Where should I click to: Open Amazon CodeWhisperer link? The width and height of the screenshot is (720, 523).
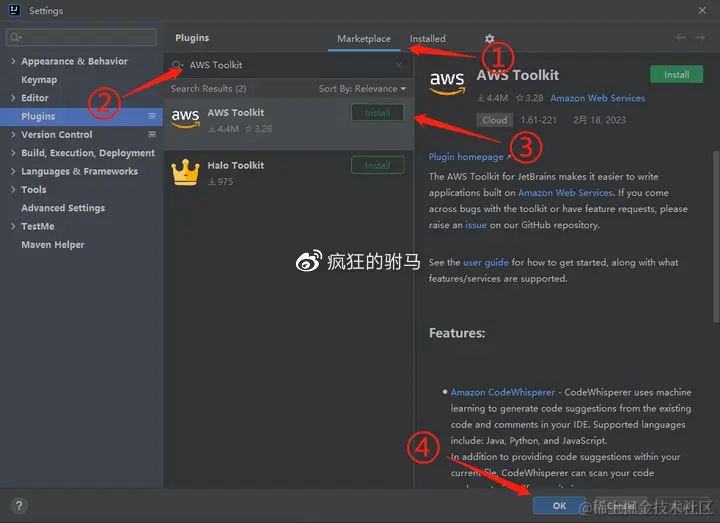tap(503, 393)
